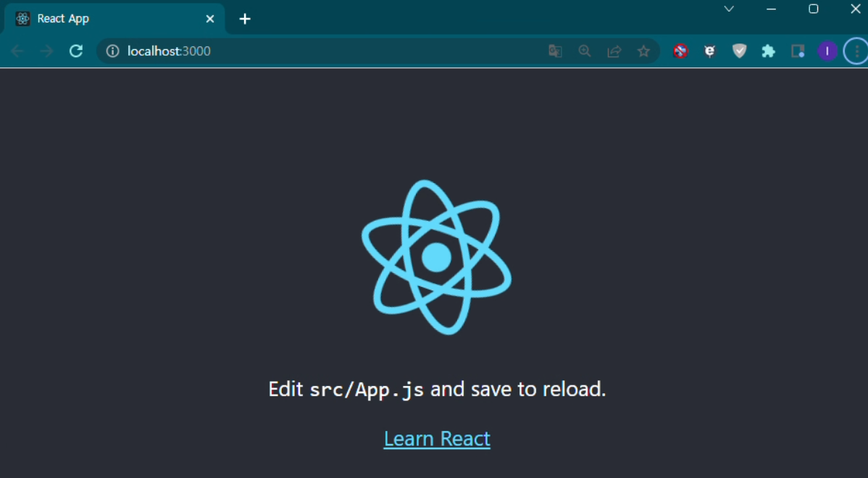Bookmark the page with the star icon

(644, 51)
